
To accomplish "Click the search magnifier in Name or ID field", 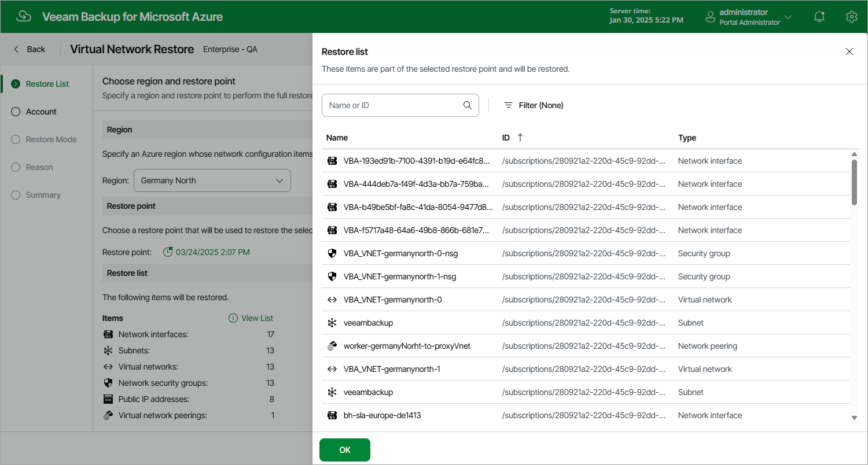I will point(468,105).
